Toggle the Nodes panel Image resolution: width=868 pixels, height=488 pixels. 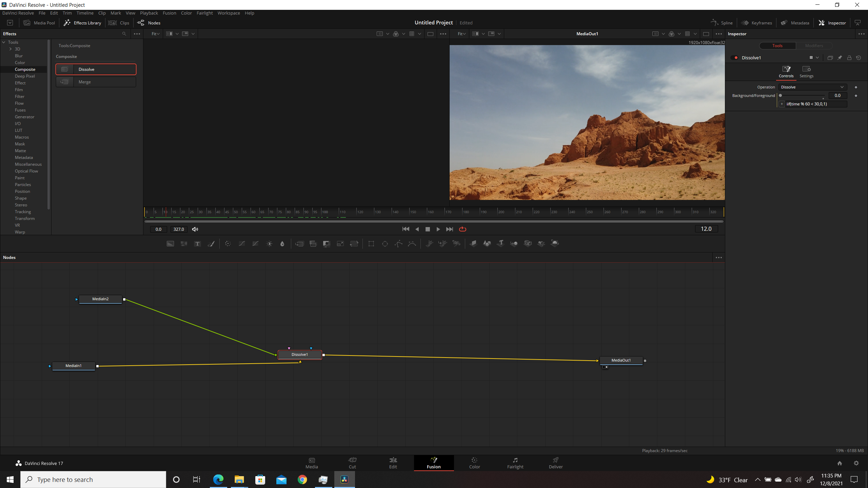pyautogui.click(x=149, y=23)
